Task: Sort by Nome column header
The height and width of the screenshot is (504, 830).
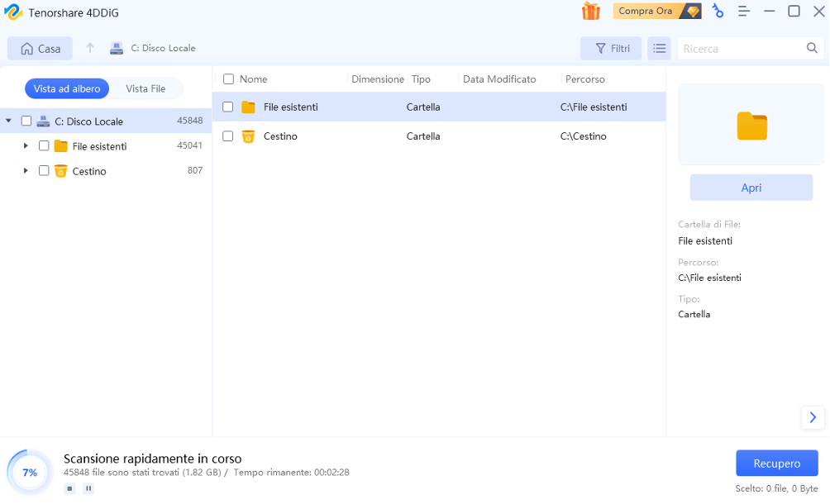Action: click(254, 79)
